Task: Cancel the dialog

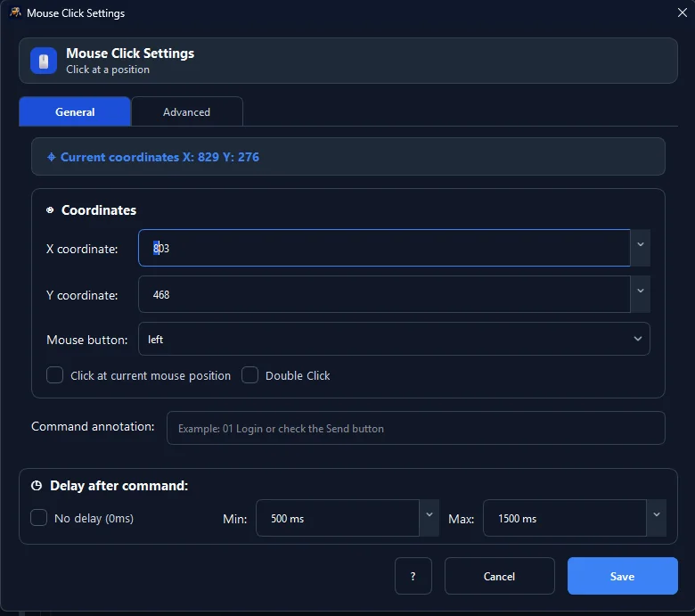Action: [500, 576]
